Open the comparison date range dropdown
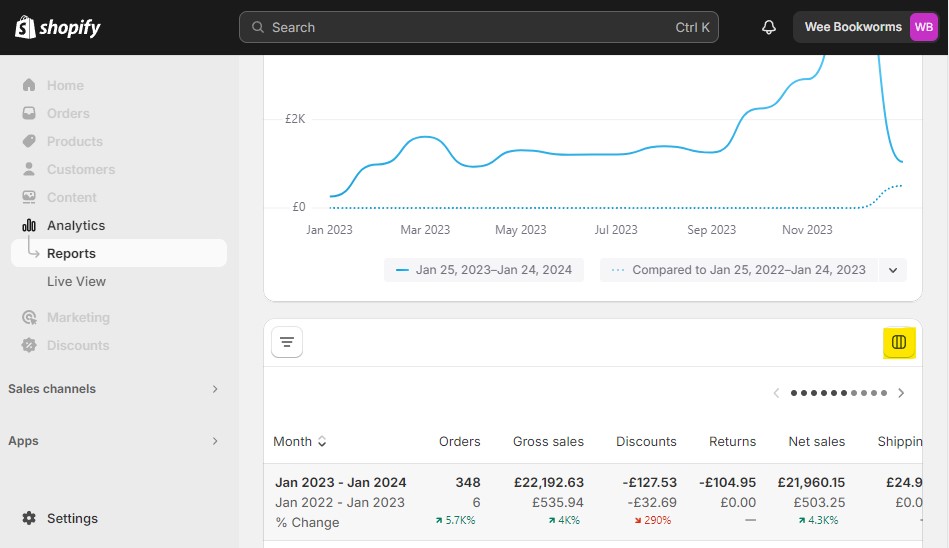This screenshot has width=949, height=548. 893,270
